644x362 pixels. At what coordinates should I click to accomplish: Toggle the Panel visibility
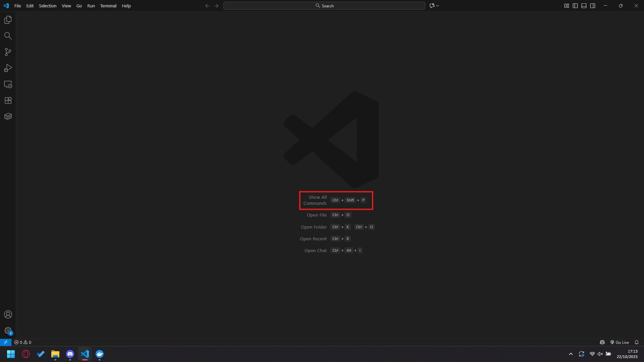[584, 5]
